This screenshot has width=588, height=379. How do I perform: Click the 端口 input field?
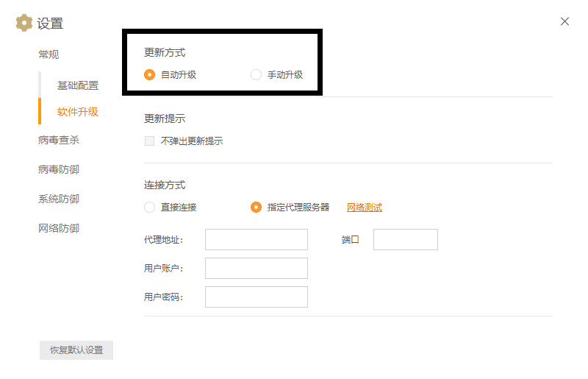coord(406,240)
